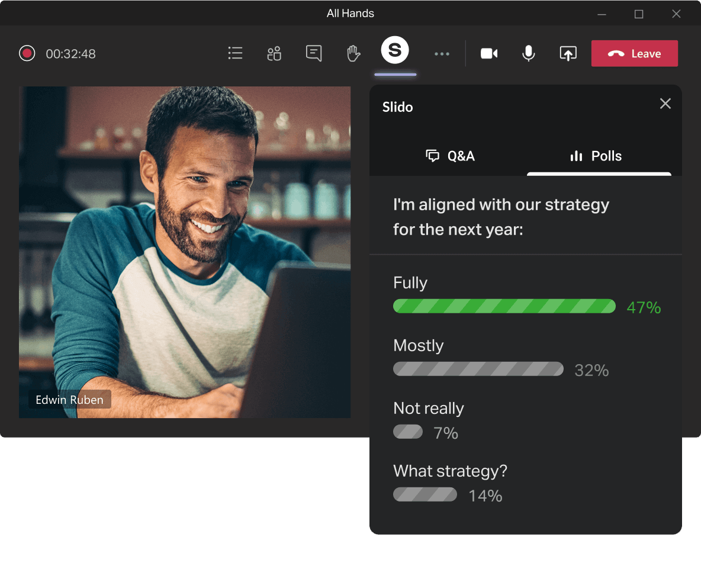
Task: Open the meeting chat
Action: (x=314, y=53)
